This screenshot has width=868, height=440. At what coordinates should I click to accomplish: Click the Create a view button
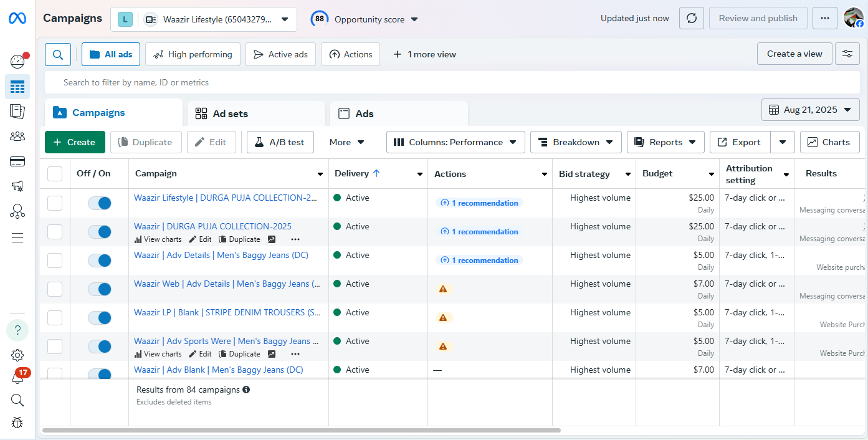794,54
